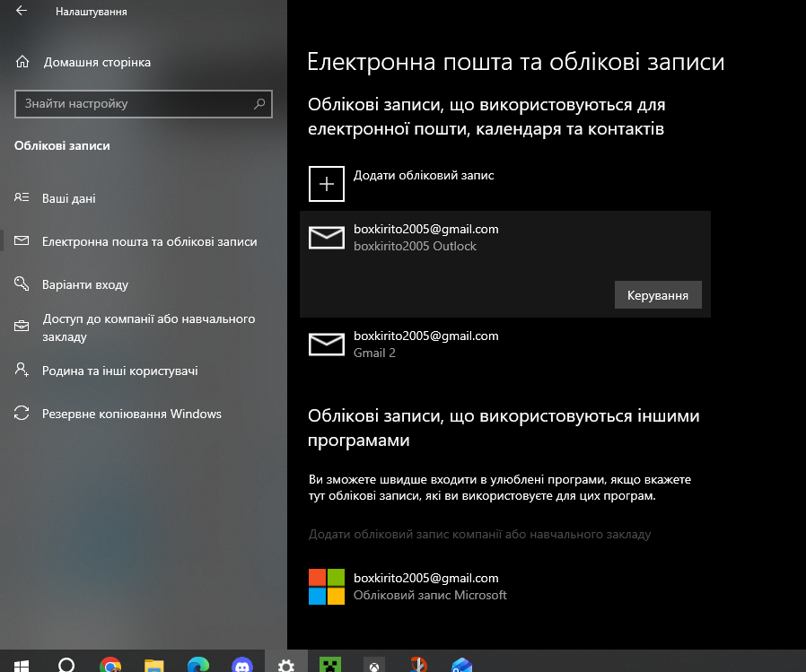Launch Google Chrome from taskbar
This screenshot has width=806, height=672.
click(110, 665)
